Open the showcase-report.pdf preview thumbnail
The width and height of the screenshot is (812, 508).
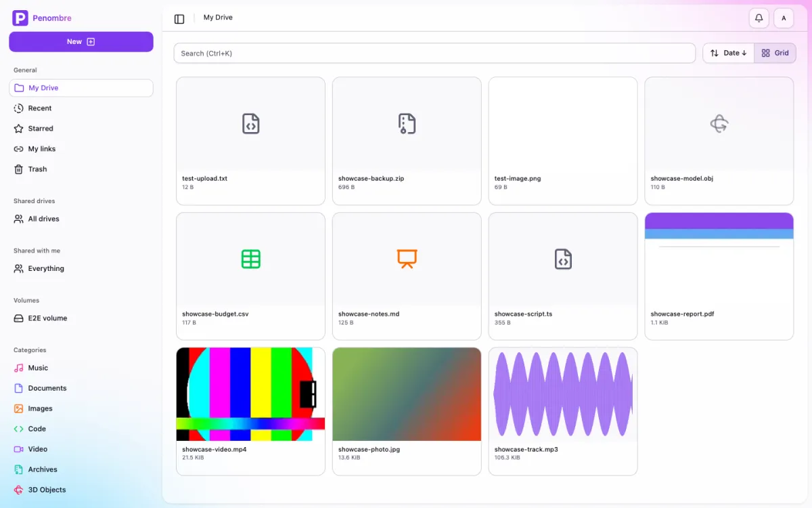(719, 259)
